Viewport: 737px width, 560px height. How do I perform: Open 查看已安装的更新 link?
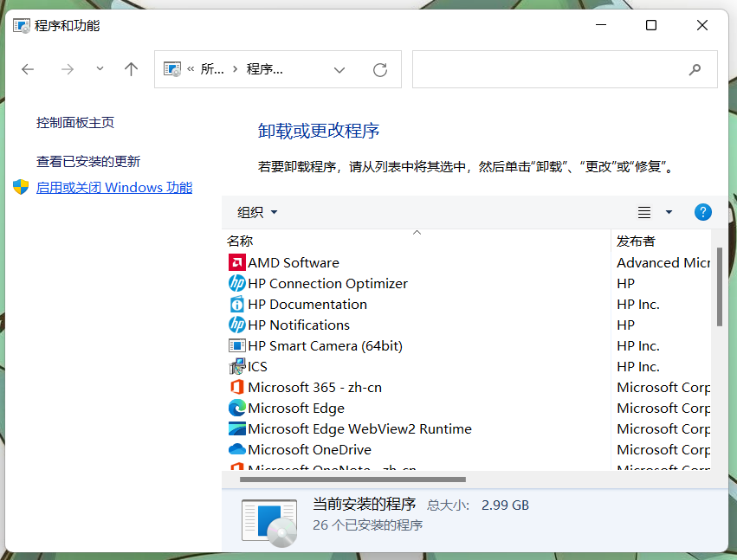pyautogui.click(x=88, y=162)
